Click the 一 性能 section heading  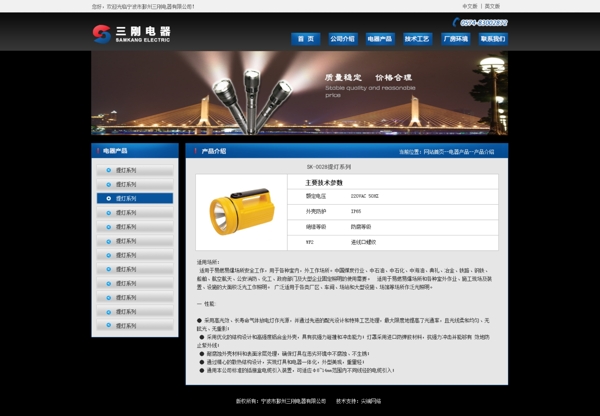pos(206,304)
